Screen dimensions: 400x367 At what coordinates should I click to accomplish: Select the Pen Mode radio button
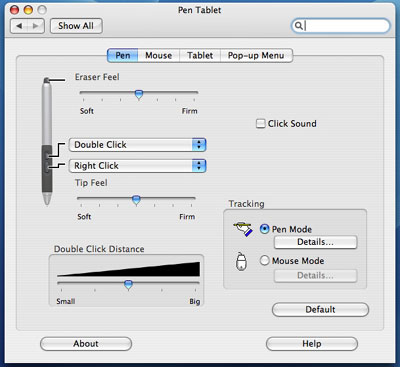pyautogui.click(x=264, y=229)
